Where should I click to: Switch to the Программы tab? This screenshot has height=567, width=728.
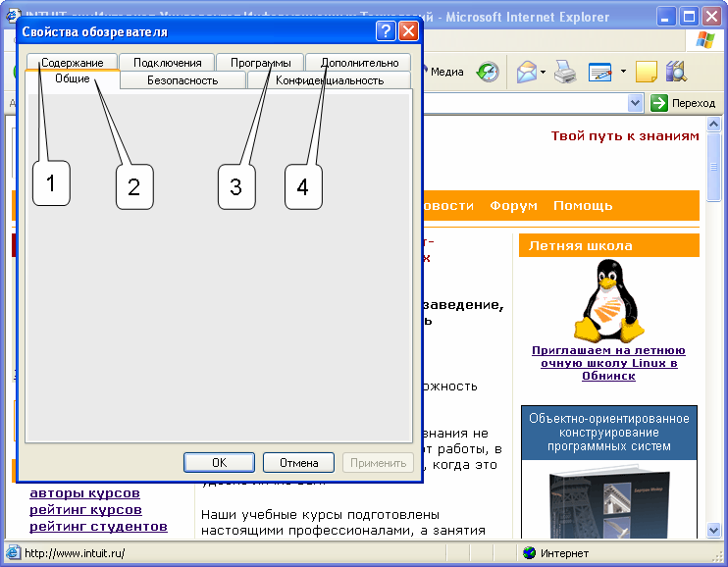click(x=260, y=62)
